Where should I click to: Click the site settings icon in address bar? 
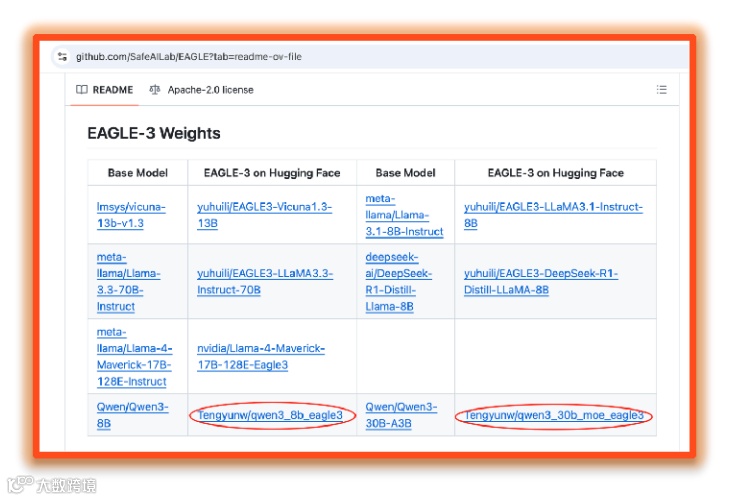pyautogui.click(x=62, y=57)
